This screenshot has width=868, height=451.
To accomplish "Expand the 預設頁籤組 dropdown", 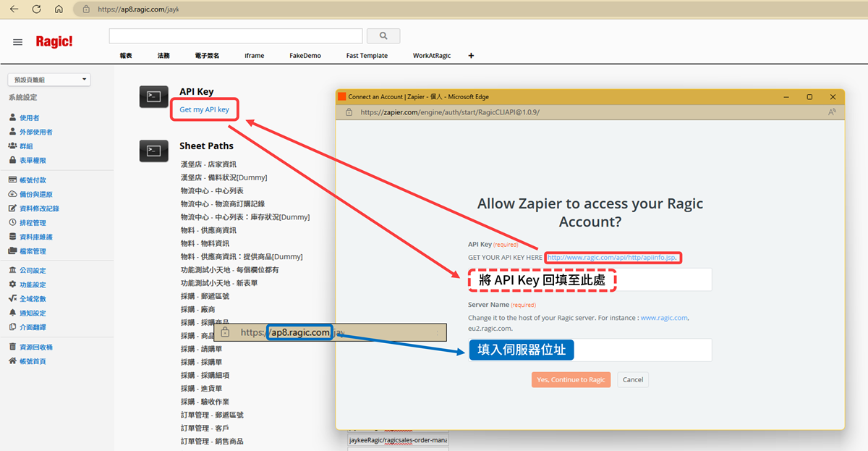I will (x=48, y=79).
